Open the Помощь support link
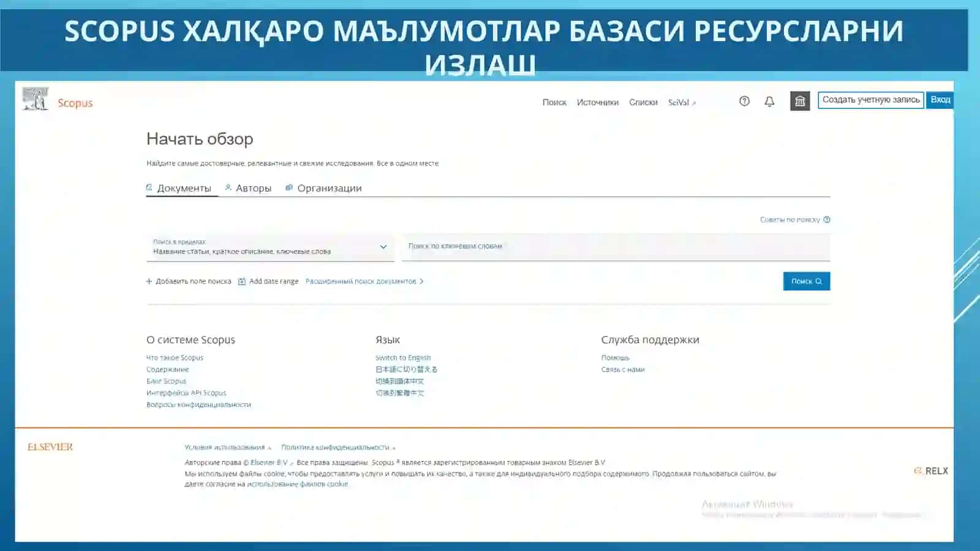 615,358
